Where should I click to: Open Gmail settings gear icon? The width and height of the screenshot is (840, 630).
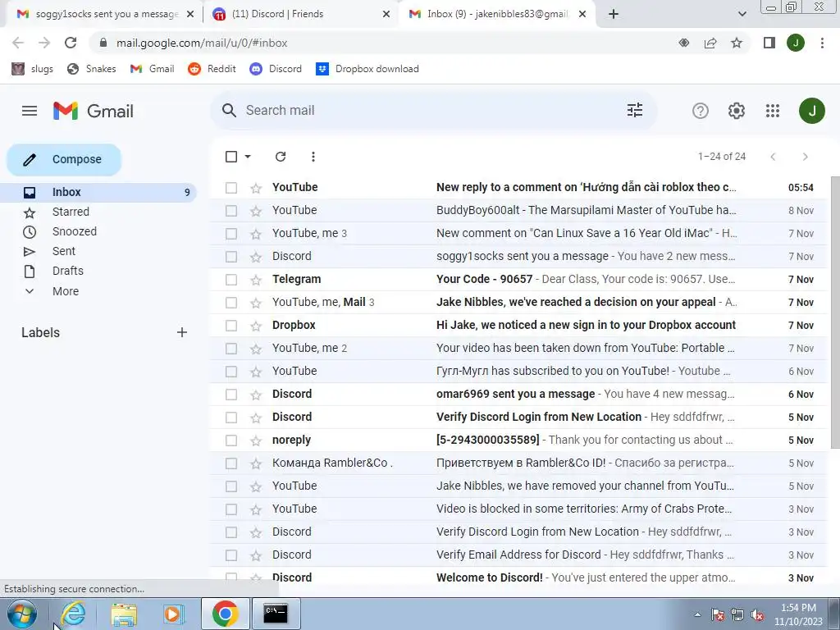(737, 111)
